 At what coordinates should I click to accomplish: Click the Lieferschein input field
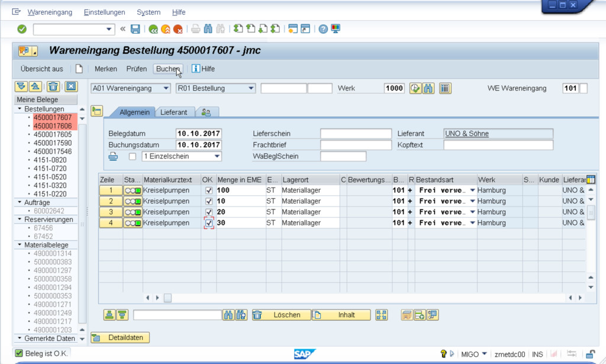356,134
